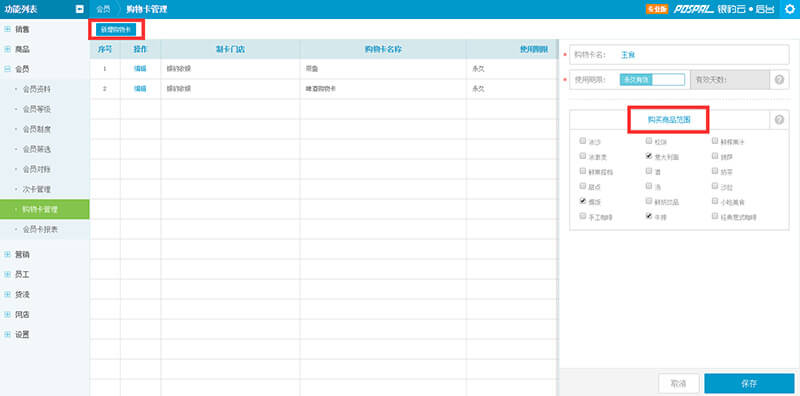Collapse the 功能列表 sidebar with the minus icon
This screenshot has height=396, width=800.
80,9
